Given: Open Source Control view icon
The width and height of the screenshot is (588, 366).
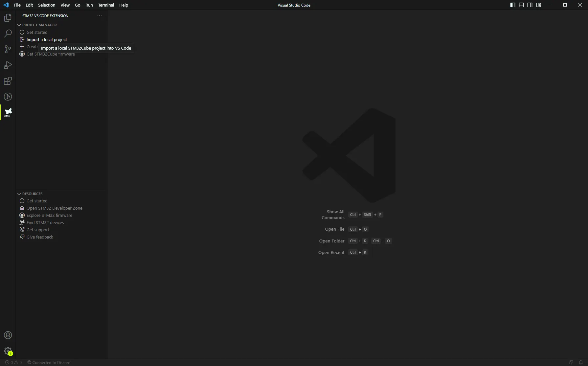Looking at the screenshot, I should tap(8, 49).
